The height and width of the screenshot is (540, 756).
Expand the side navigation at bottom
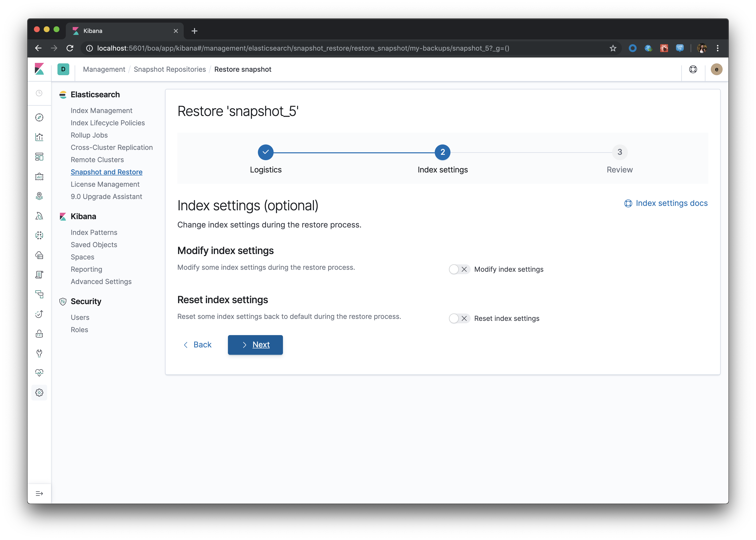(x=39, y=494)
